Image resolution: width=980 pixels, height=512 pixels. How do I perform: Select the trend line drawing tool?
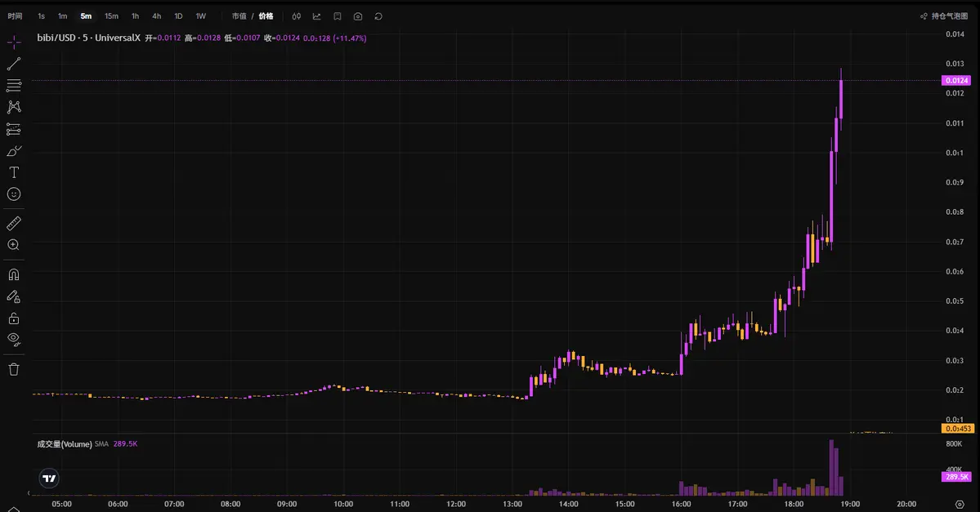pos(14,64)
